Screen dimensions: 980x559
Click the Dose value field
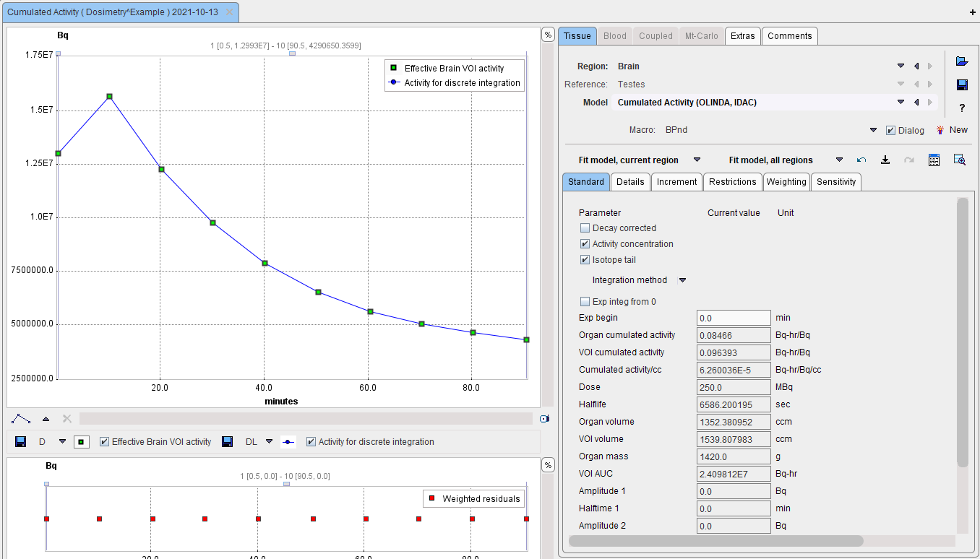734,387
